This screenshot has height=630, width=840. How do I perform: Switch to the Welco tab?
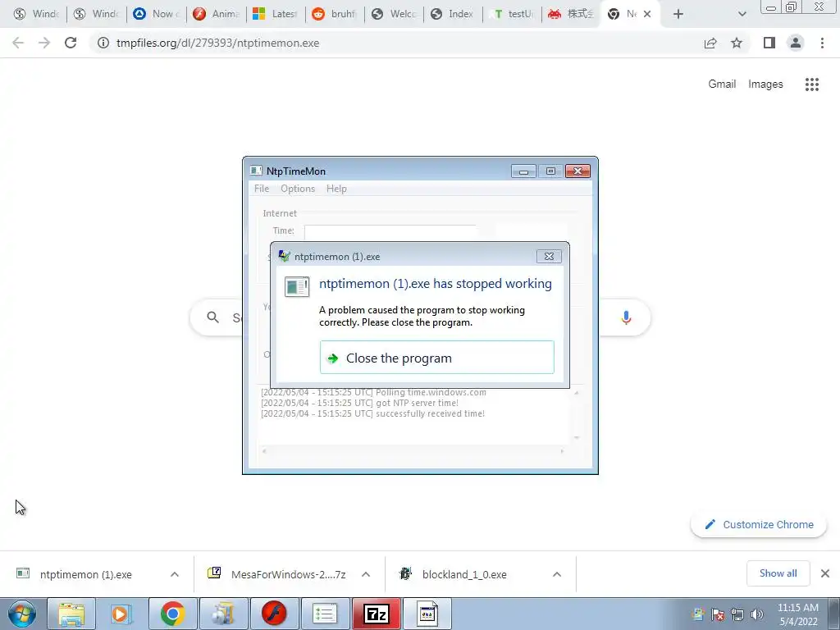click(394, 14)
